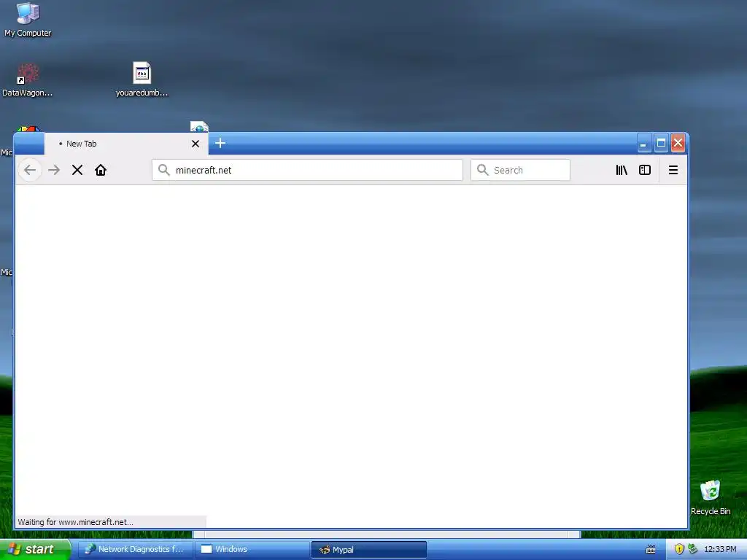Screen dimensions: 747x560
Task: Select the New Tab tab
Action: [126, 144]
